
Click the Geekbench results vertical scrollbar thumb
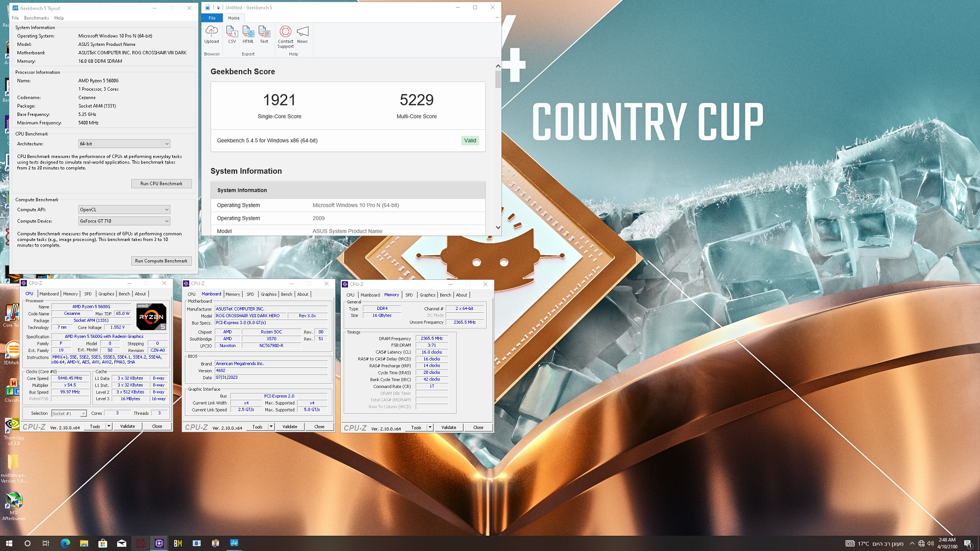pos(498,79)
